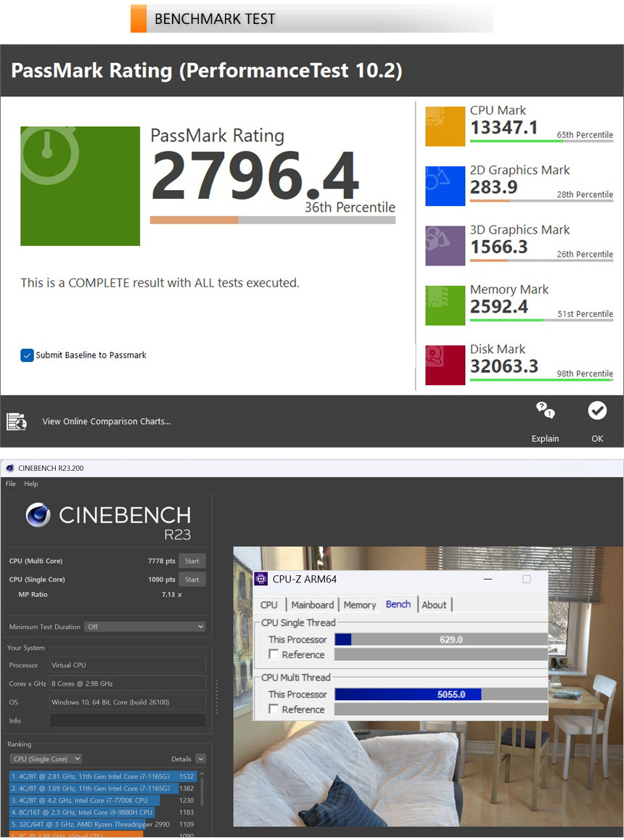The height and width of the screenshot is (840, 624).
Task: Click the orange CPU Mark icon
Action: 445,126
